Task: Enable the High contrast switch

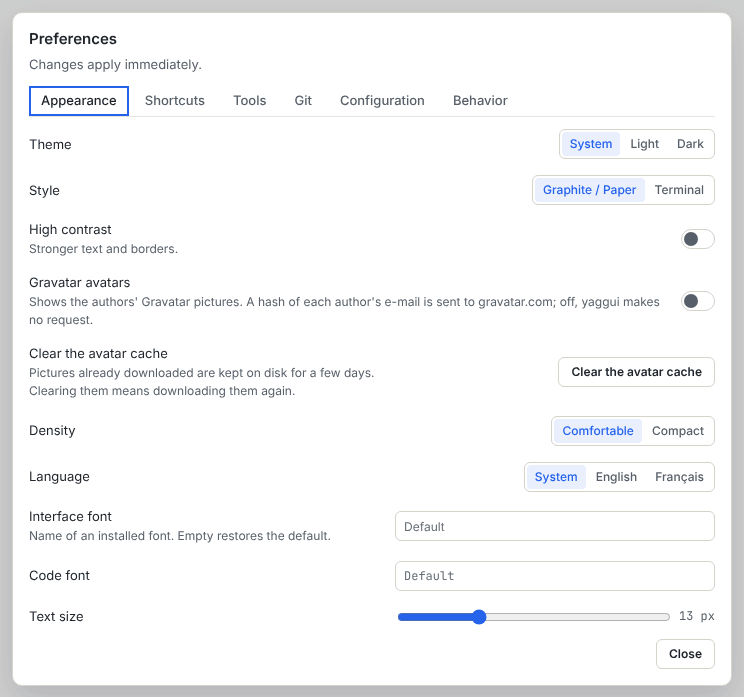Action: coord(698,239)
